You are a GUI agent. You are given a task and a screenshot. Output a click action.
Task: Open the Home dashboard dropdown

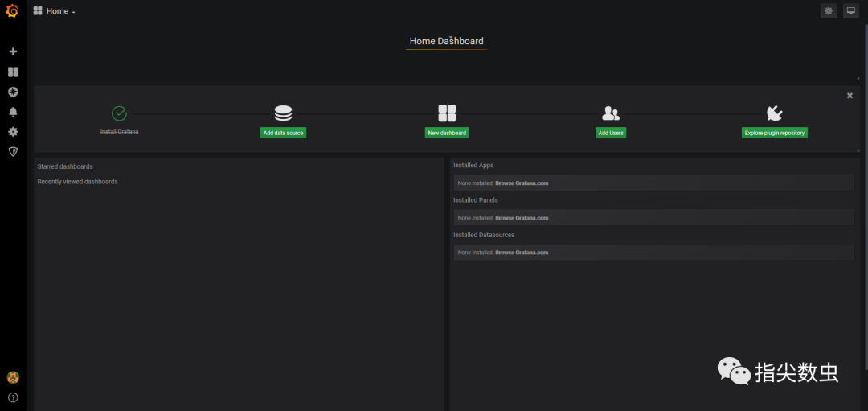(55, 11)
